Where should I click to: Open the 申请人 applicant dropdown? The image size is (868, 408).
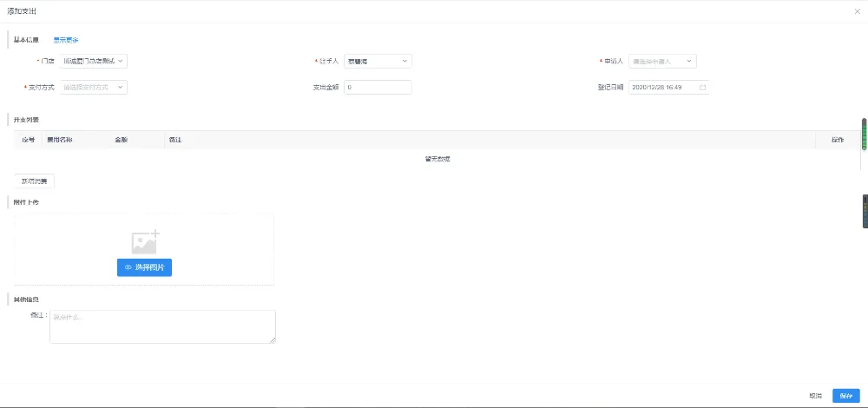(662, 61)
